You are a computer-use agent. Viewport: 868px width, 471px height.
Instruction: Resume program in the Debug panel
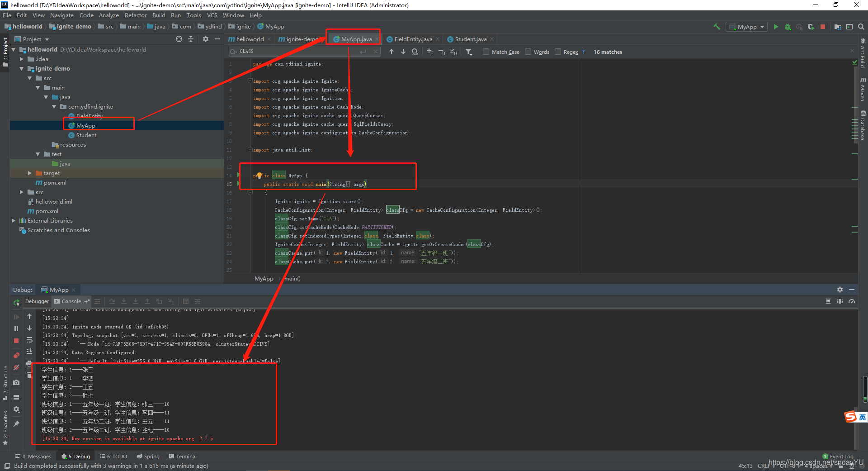coord(16,317)
